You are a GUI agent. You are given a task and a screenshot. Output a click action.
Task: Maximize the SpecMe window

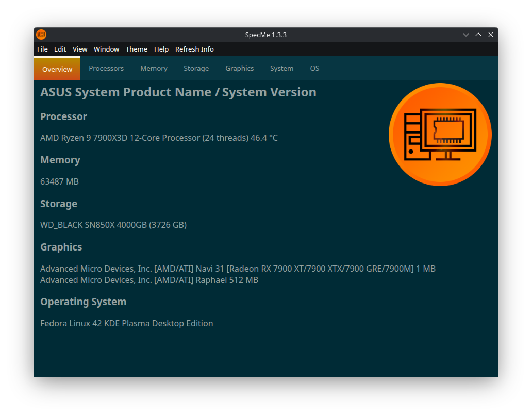[x=478, y=35]
